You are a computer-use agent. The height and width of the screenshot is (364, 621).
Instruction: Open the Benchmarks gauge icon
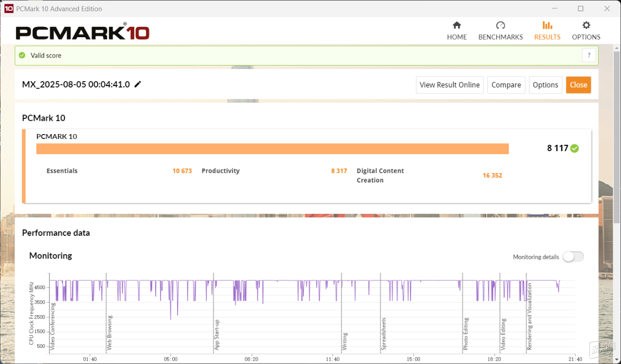pos(500,25)
